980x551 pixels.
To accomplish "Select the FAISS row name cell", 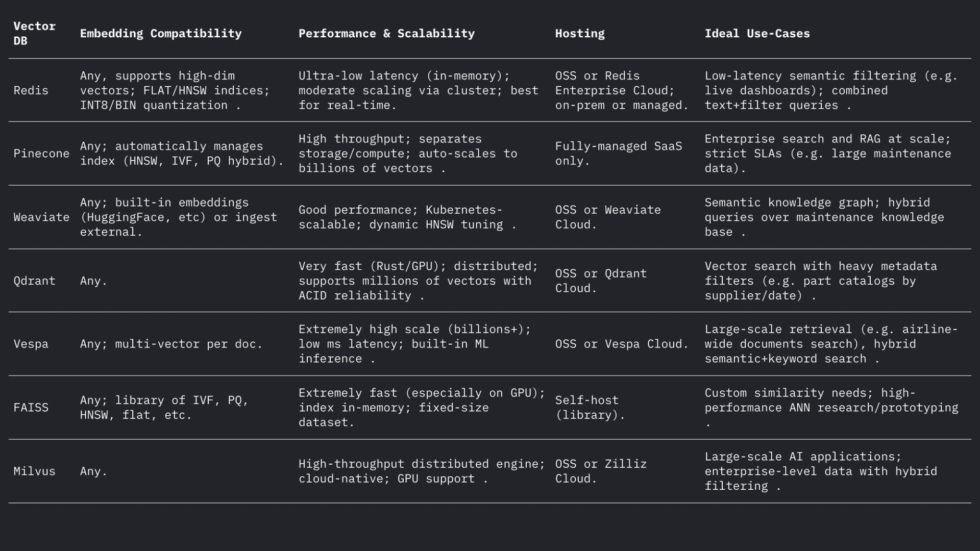I will coord(31,408).
